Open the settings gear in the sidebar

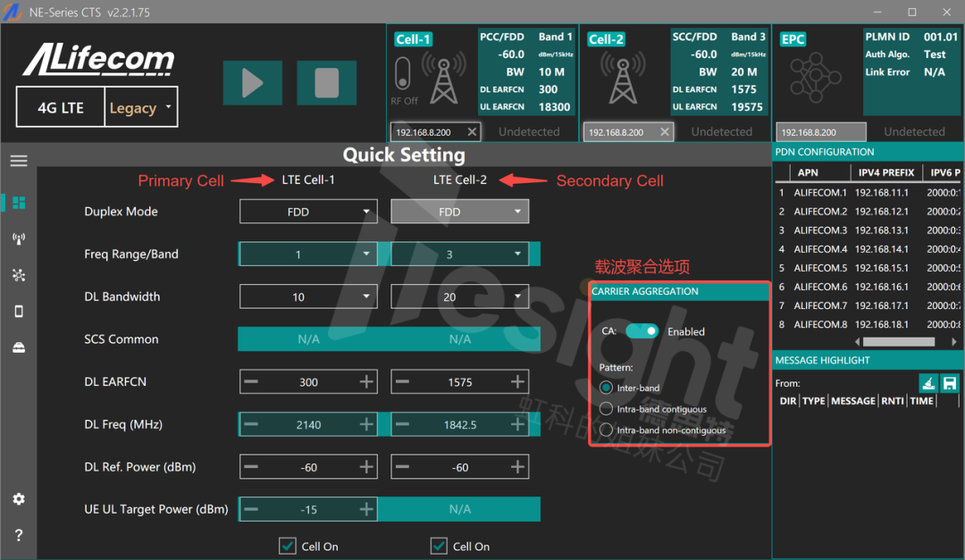pyautogui.click(x=19, y=499)
